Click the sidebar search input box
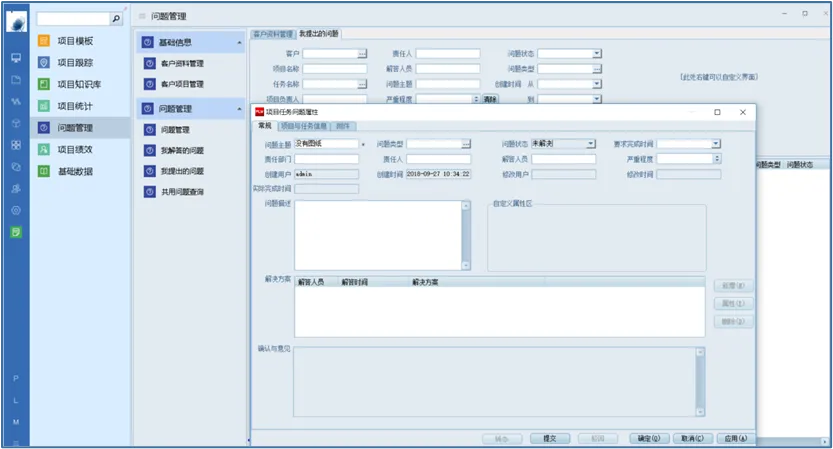This screenshot has width=833, height=449. pyautogui.click(x=73, y=19)
